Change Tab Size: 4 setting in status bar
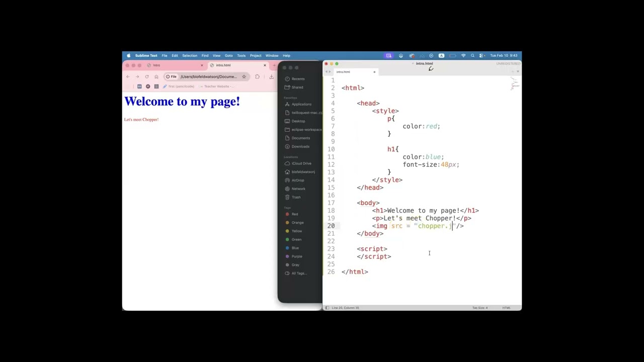644x362 pixels. [479, 308]
